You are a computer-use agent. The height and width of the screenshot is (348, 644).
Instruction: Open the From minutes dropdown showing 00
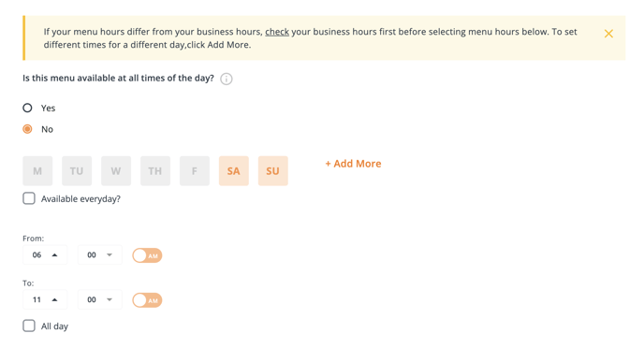click(100, 254)
